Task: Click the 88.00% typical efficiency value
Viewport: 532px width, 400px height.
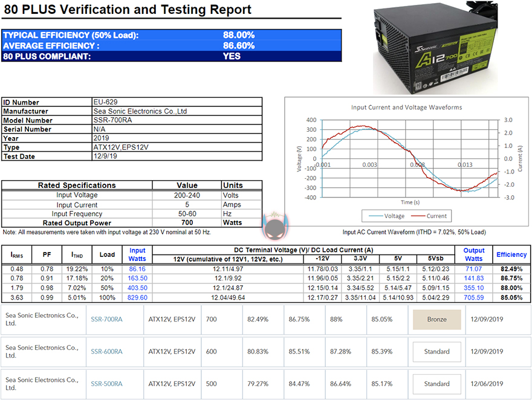Action: pos(239,35)
